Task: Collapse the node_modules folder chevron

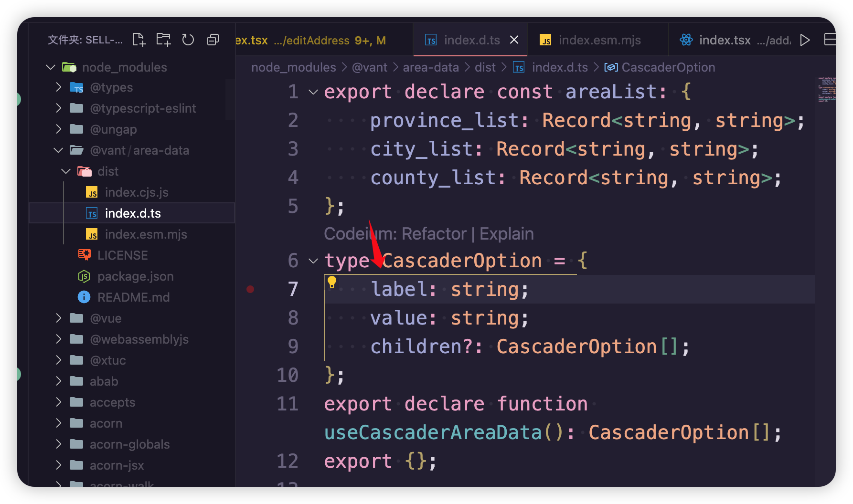Action: pyautogui.click(x=51, y=67)
